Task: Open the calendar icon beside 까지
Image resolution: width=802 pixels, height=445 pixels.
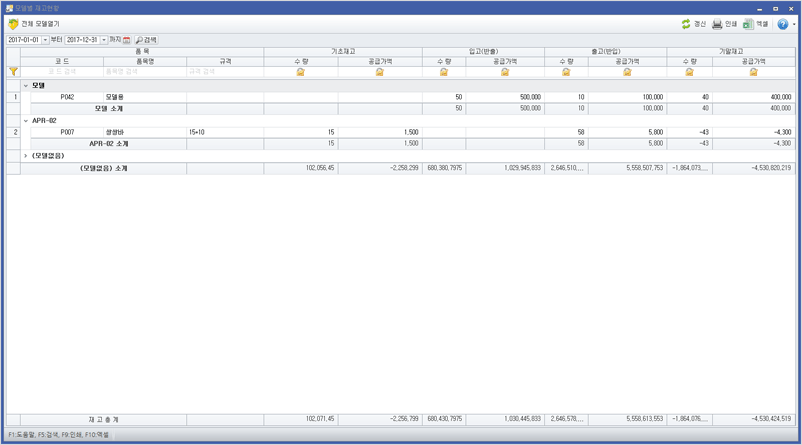Action: 127,40
